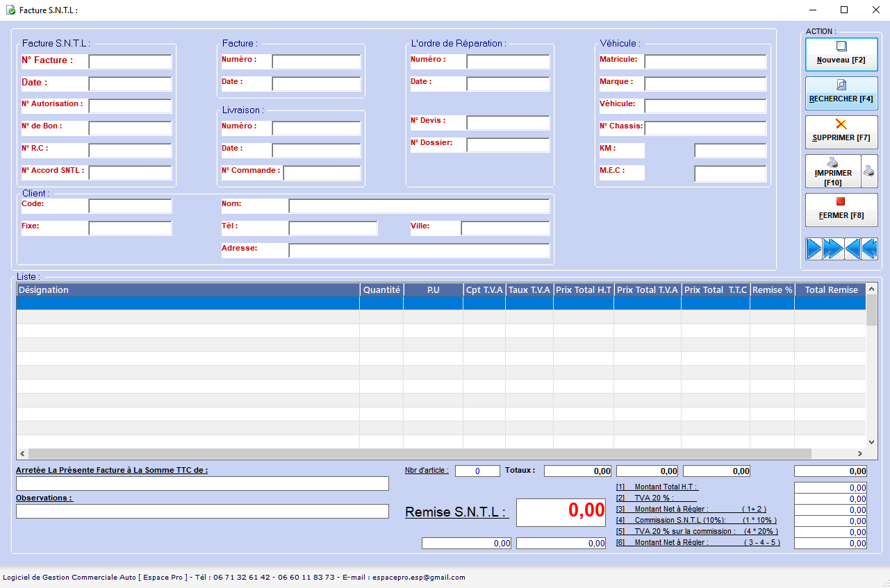Screen dimensions: 890x588
Task: Click the Taux T.V.A column header
Action: [529, 289]
